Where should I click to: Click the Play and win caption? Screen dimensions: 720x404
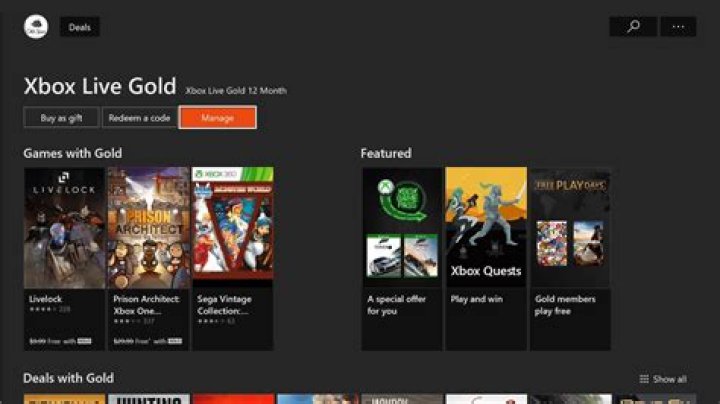[x=477, y=299]
